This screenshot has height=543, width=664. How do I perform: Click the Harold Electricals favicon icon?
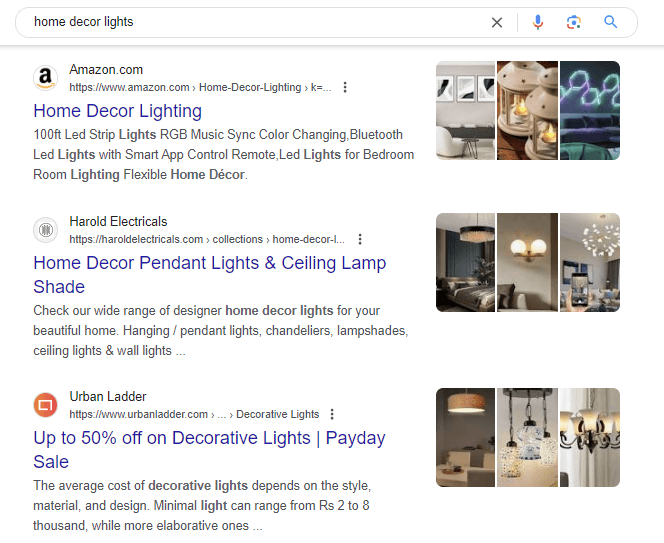(45, 230)
